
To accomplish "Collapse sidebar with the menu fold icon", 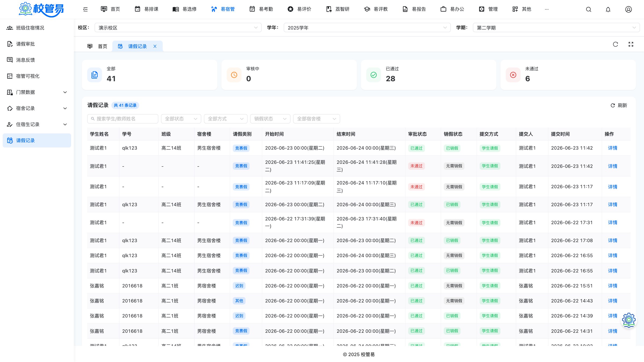I will 85,9.
